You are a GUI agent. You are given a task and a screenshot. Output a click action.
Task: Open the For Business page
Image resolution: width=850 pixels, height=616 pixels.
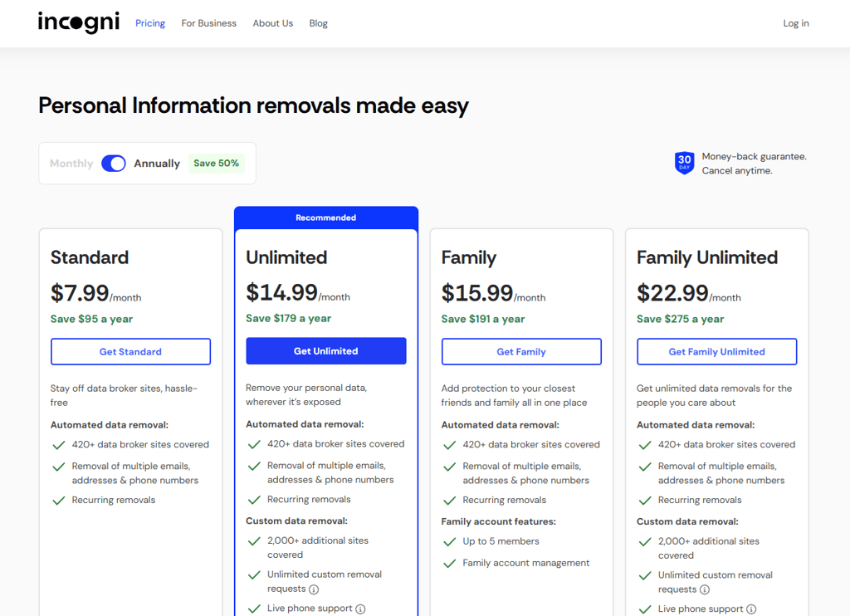[208, 23]
